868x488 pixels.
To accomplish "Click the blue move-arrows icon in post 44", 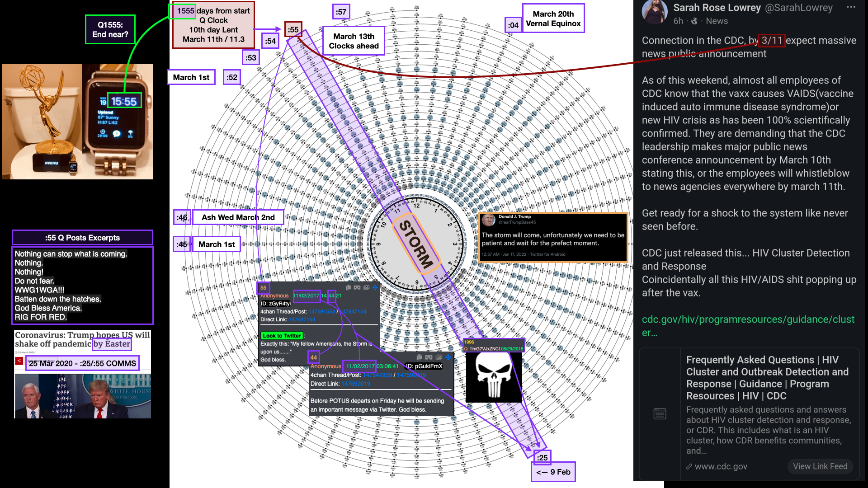I will [x=448, y=357].
